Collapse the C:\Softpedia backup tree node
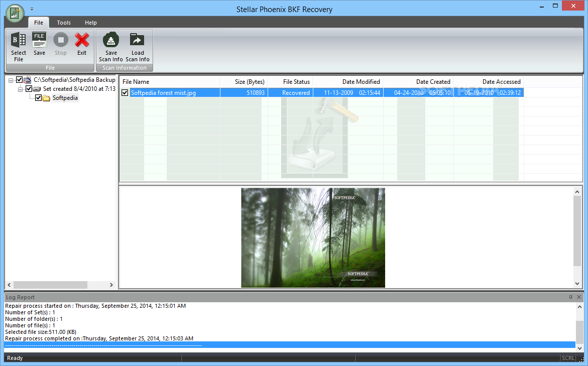 pyautogui.click(x=11, y=80)
